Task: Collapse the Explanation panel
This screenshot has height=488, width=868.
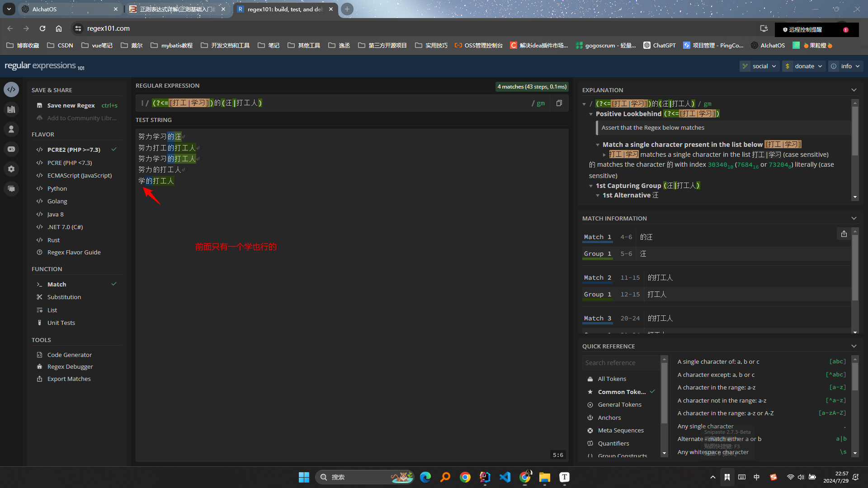Action: (854, 90)
